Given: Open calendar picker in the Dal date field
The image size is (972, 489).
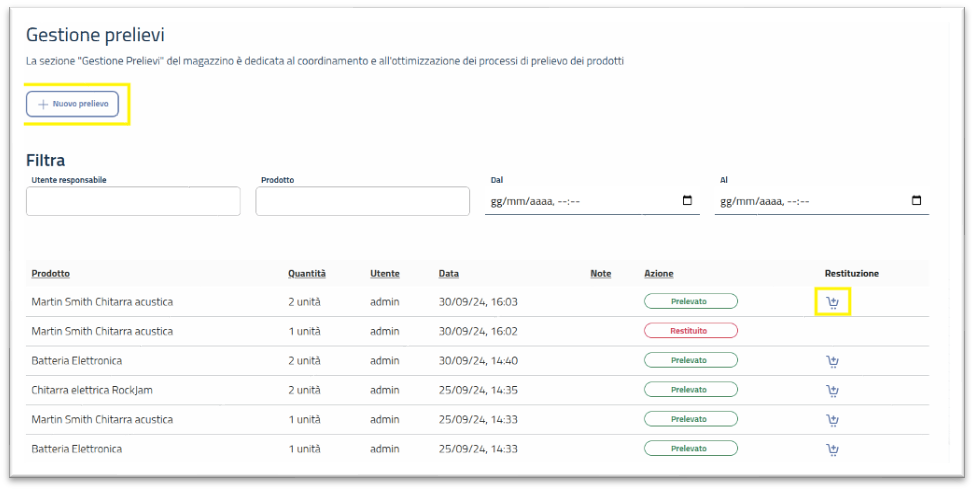Looking at the screenshot, I should pyautogui.click(x=687, y=201).
